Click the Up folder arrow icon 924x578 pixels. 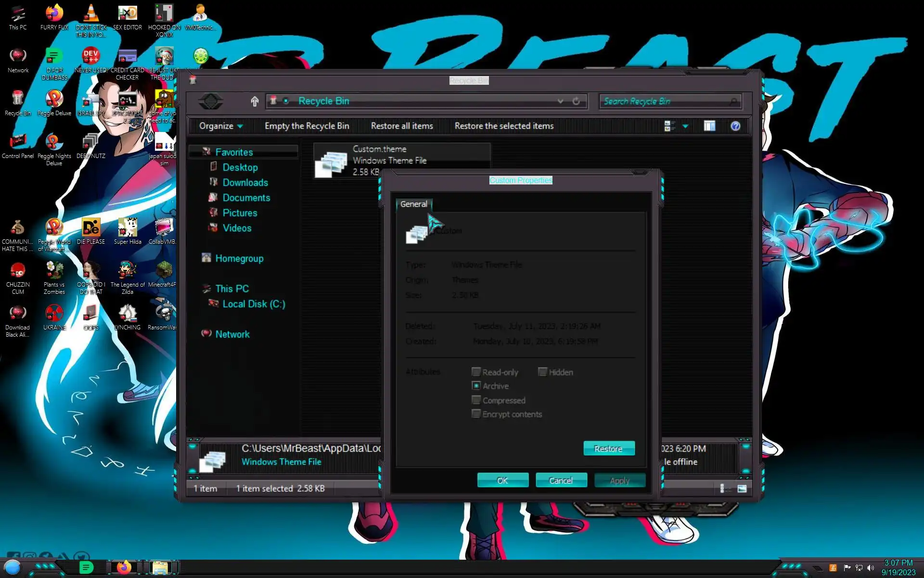[255, 101]
